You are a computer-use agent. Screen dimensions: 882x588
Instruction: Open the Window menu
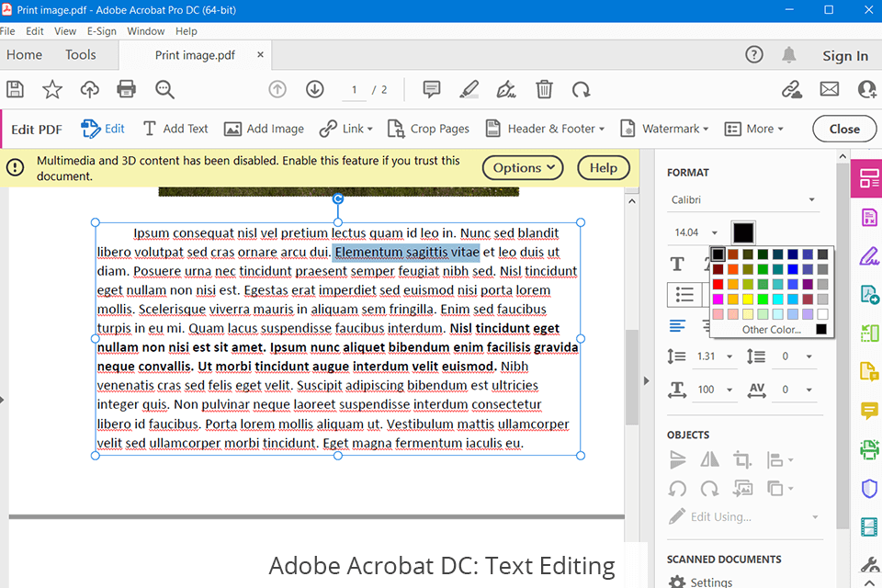coord(146,31)
